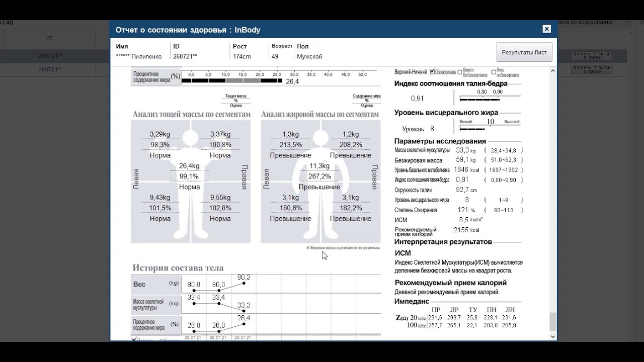Click the body fat percentage value 26,4

coord(292,81)
